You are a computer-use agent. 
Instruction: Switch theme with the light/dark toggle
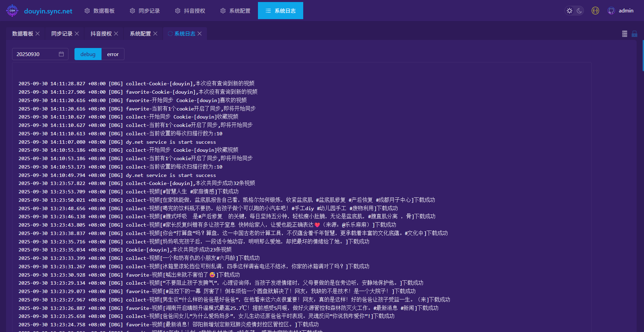tap(574, 11)
